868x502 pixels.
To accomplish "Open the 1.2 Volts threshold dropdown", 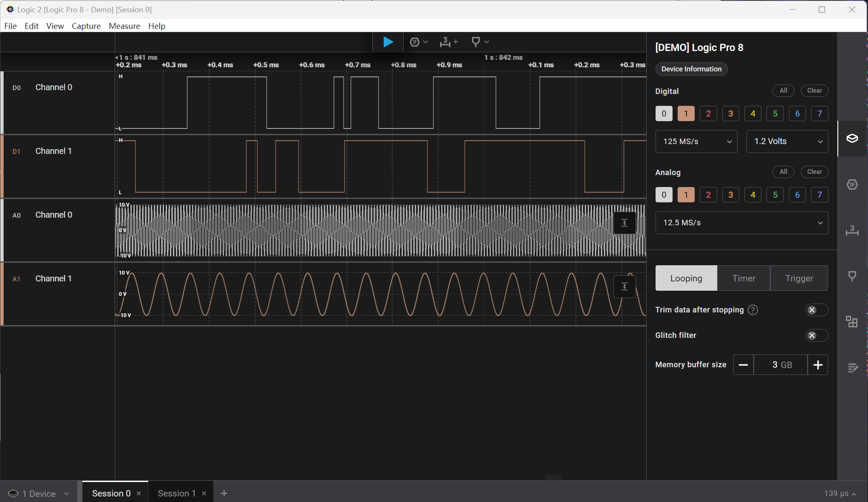I will click(x=787, y=142).
